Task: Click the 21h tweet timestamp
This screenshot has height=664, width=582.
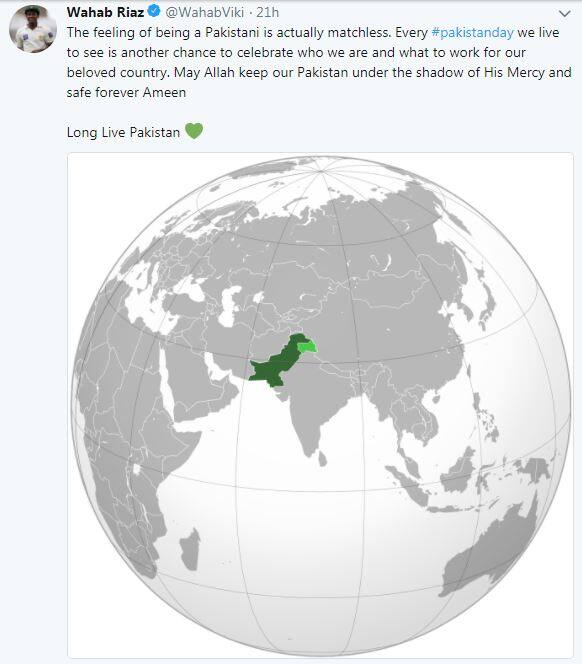Action: point(268,12)
